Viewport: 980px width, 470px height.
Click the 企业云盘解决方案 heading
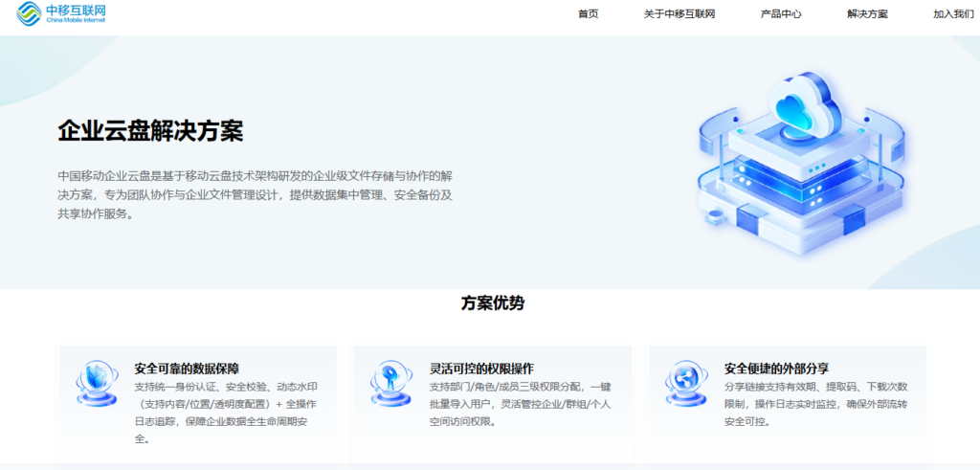click(x=150, y=132)
